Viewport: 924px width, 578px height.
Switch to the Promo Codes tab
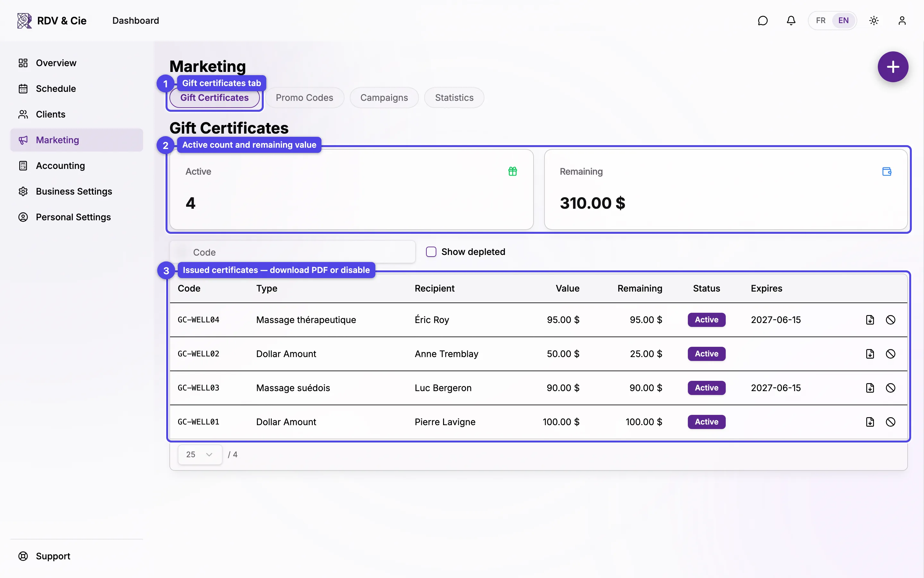click(x=304, y=98)
